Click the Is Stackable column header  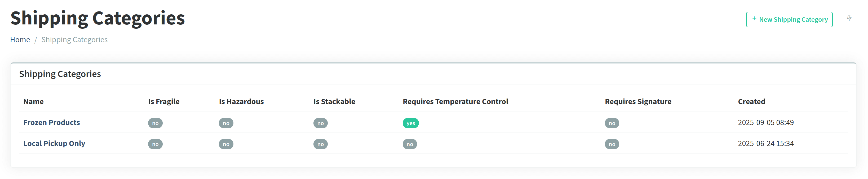tap(334, 102)
